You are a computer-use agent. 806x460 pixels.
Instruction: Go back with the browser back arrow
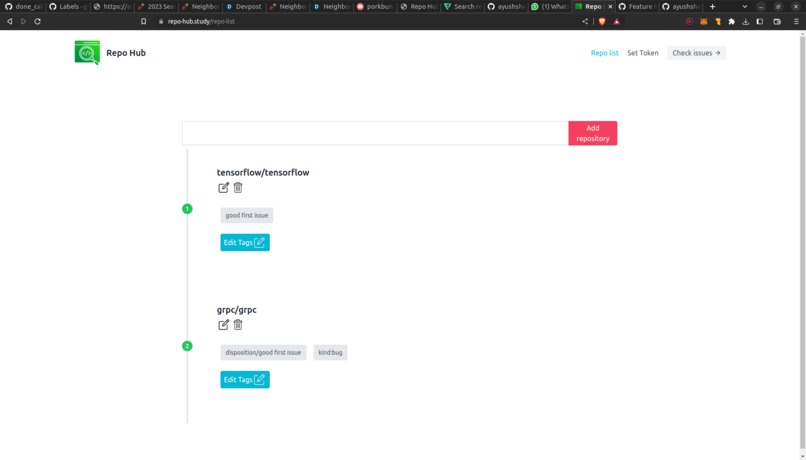tap(9, 22)
